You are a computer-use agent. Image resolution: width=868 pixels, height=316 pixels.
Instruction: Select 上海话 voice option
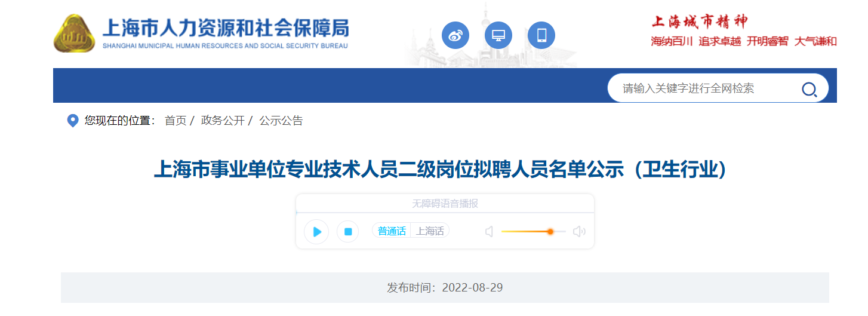430,231
